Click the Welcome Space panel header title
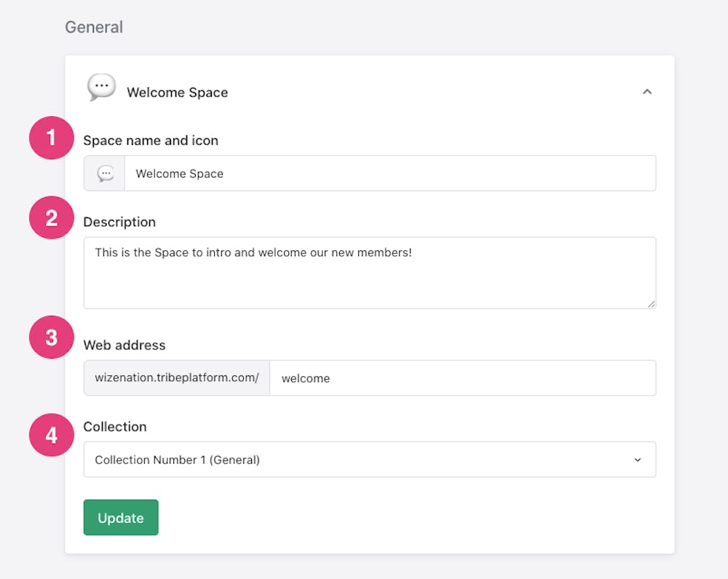The width and height of the screenshot is (728, 579). click(x=177, y=92)
